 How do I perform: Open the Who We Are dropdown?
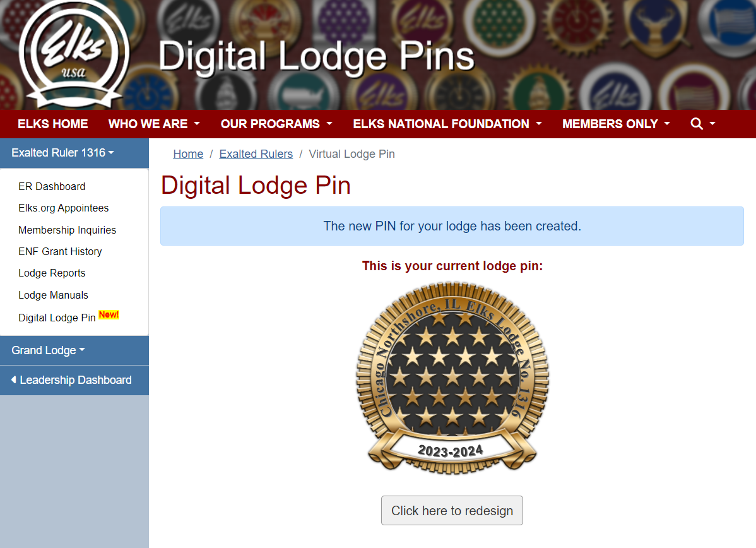click(x=154, y=124)
